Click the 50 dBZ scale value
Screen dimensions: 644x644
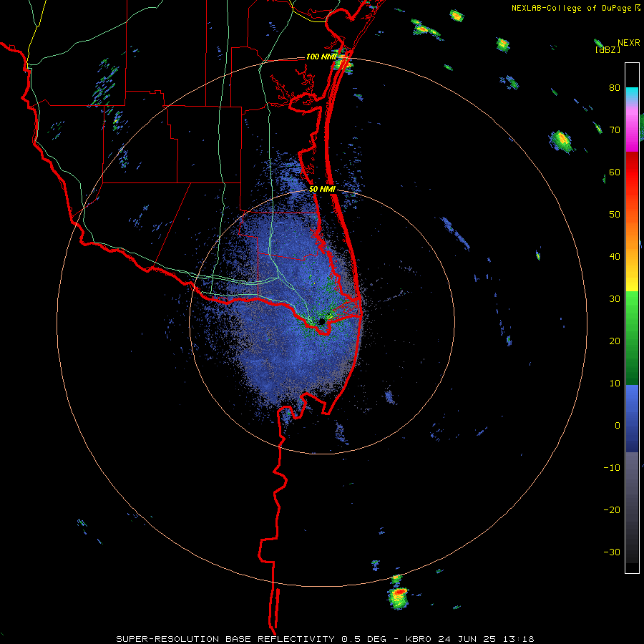(615, 215)
